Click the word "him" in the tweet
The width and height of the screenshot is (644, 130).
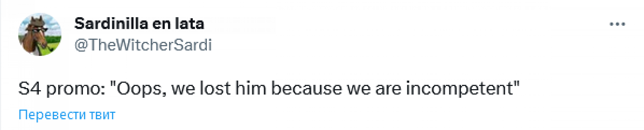point(251,89)
